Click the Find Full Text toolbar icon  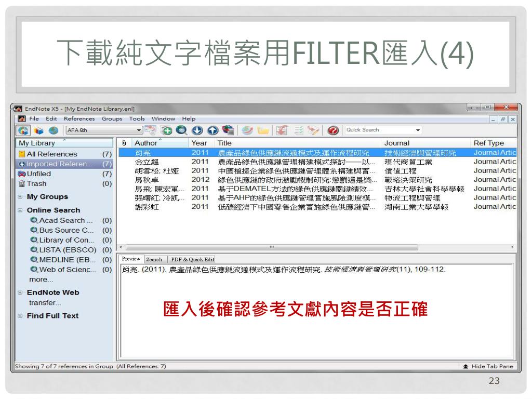(x=228, y=130)
